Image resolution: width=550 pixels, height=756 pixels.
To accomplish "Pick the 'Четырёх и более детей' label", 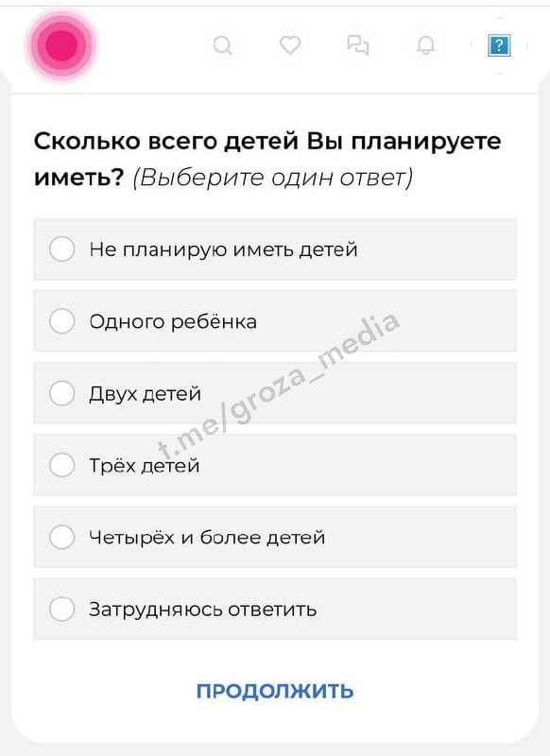I will click(207, 538).
